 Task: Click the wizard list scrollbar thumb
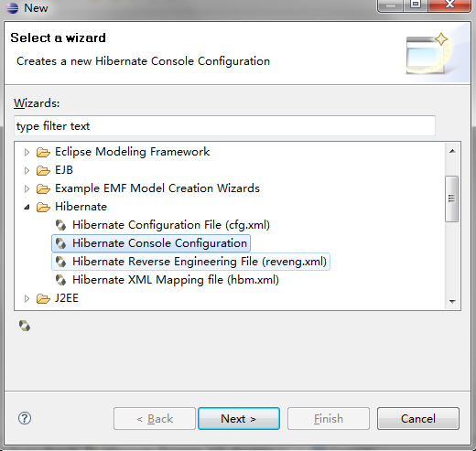pyautogui.click(x=452, y=199)
